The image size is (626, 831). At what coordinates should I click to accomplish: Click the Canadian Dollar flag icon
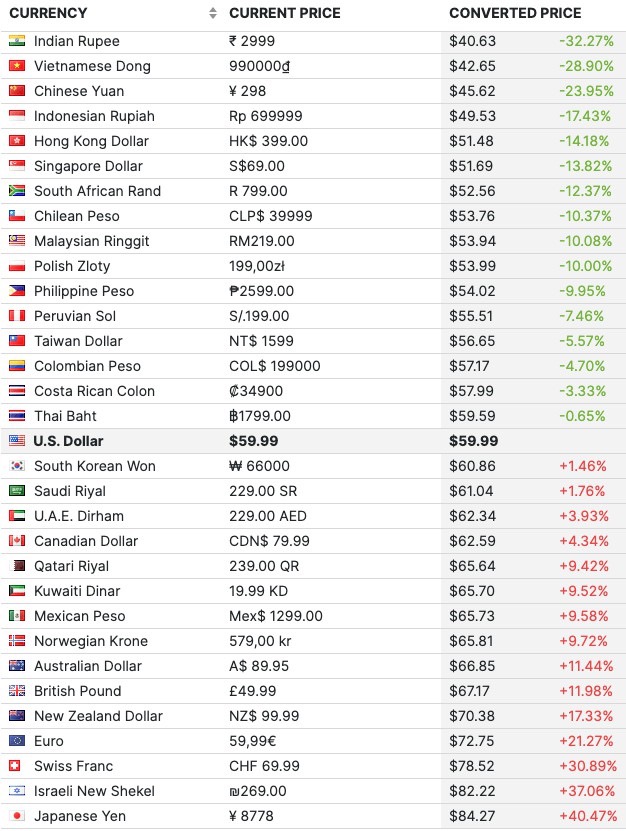click(x=16, y=541)
